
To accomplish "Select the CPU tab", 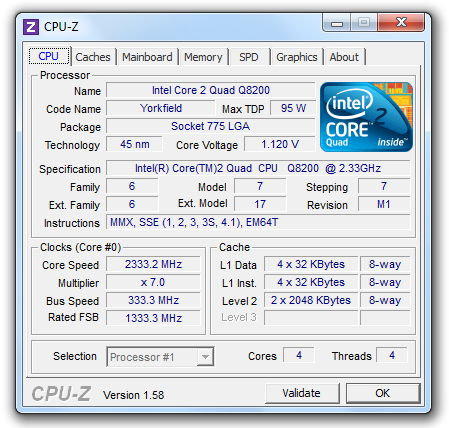I will click(x=49, y=56).
